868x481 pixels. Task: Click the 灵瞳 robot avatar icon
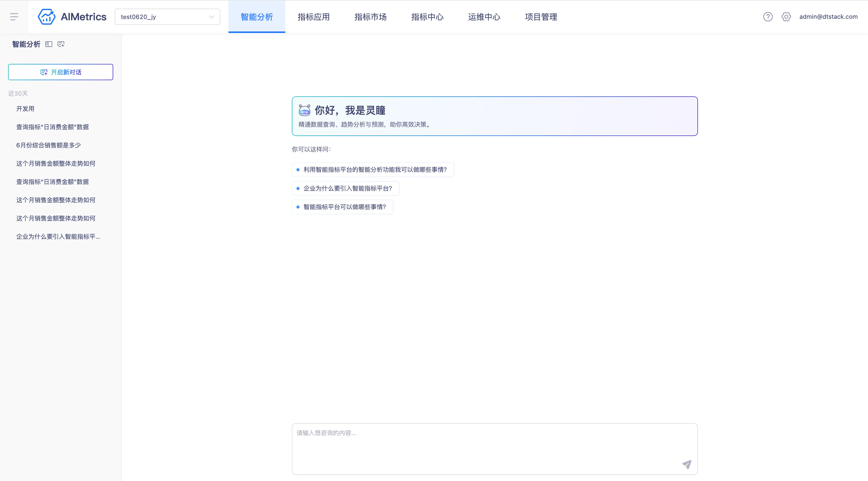pos(304,110)
